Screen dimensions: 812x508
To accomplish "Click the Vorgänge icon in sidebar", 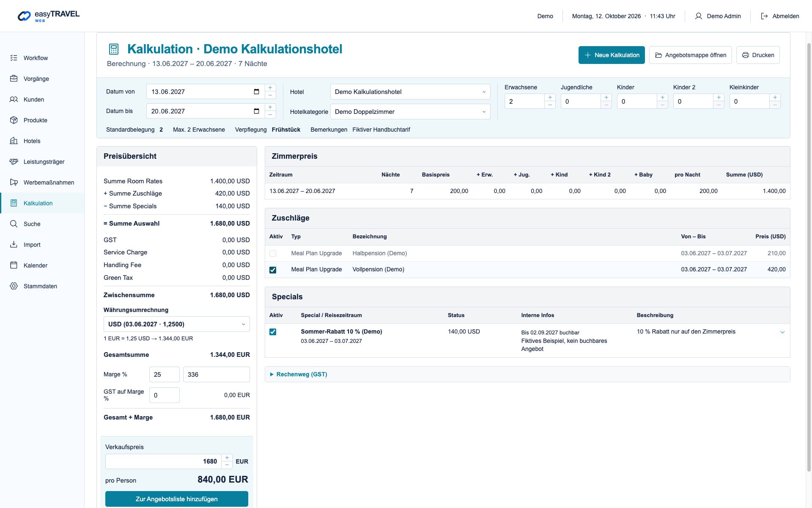I will (x=14, y=79).
